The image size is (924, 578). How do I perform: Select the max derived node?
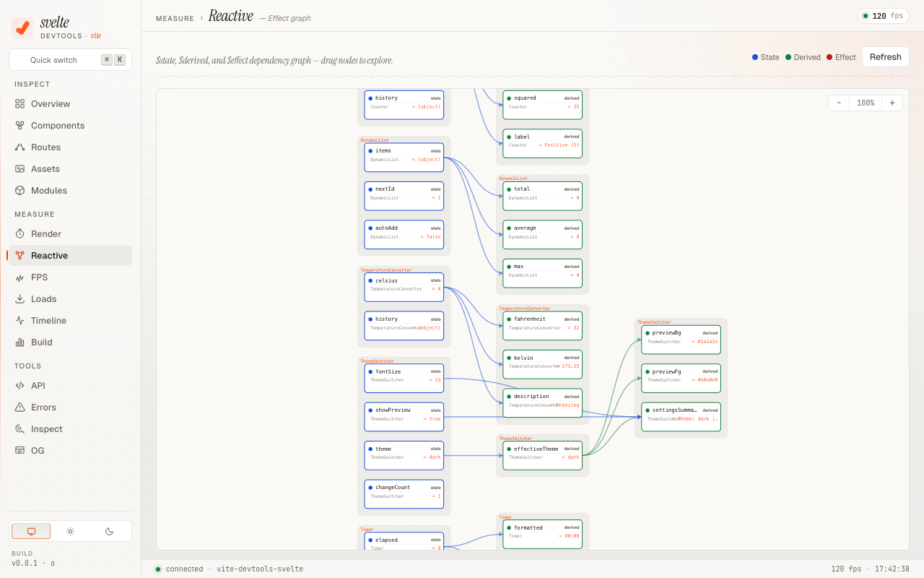[543, 273]
